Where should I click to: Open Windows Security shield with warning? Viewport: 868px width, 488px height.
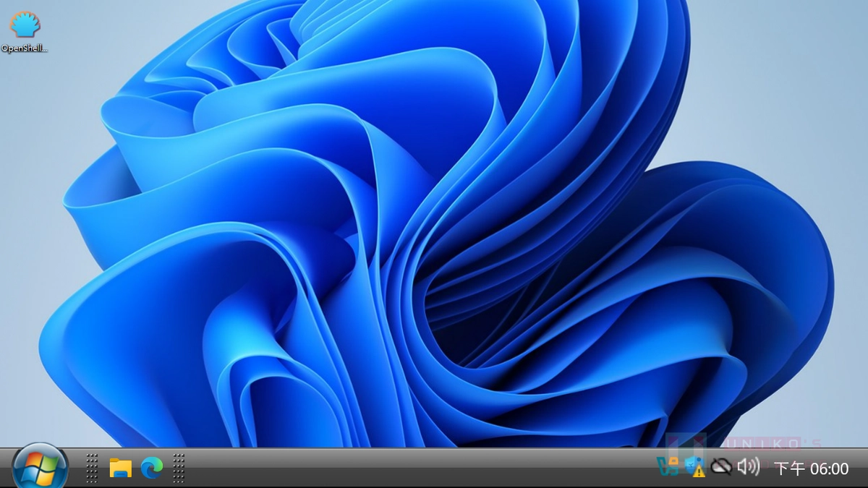(x=694, y=467)
